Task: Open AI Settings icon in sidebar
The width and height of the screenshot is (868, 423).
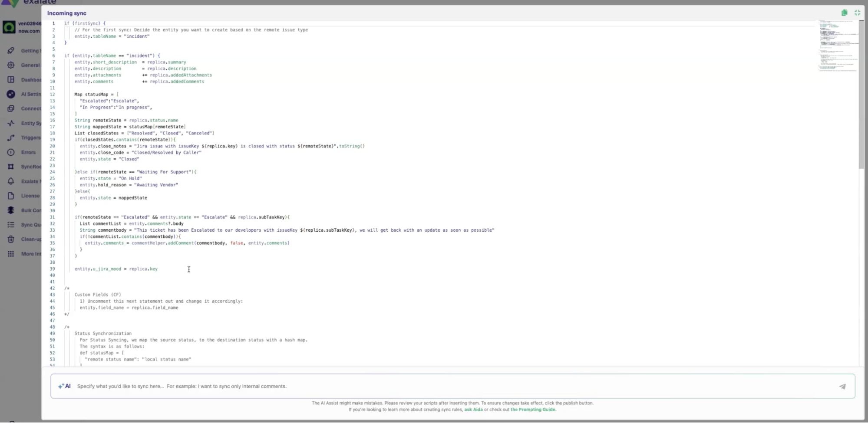Action: point(11,94)
